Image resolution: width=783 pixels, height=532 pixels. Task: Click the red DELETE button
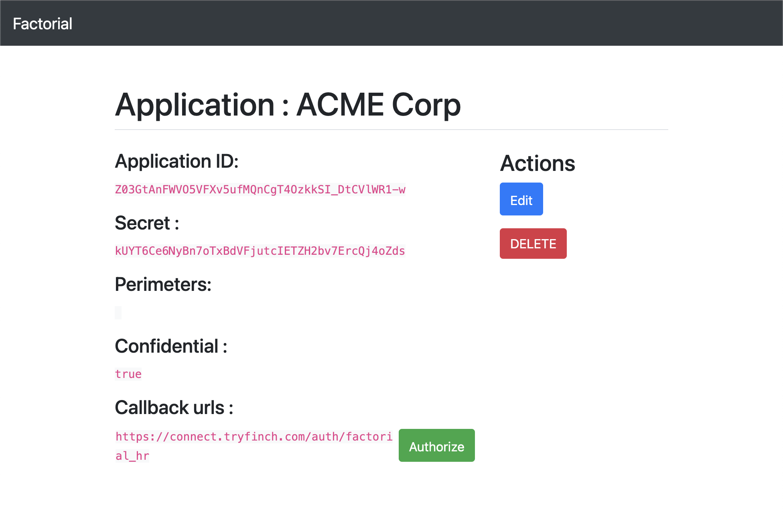(533, 244)
